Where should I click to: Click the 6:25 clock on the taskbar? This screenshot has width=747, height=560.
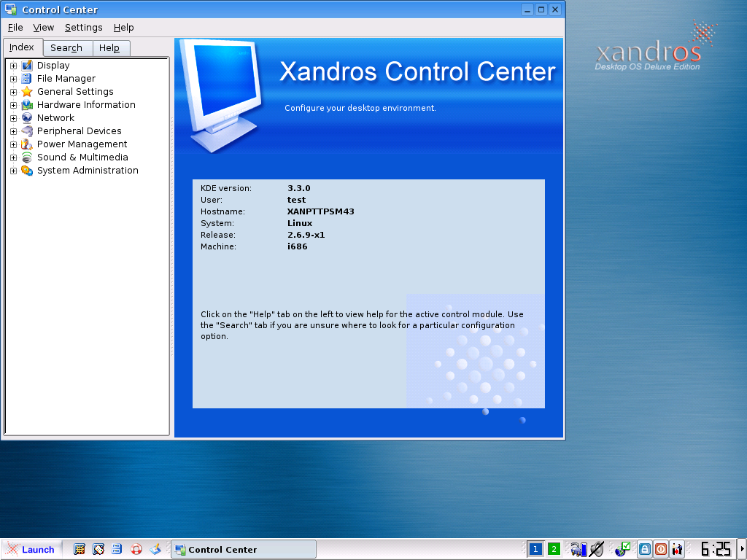[716, 549]
